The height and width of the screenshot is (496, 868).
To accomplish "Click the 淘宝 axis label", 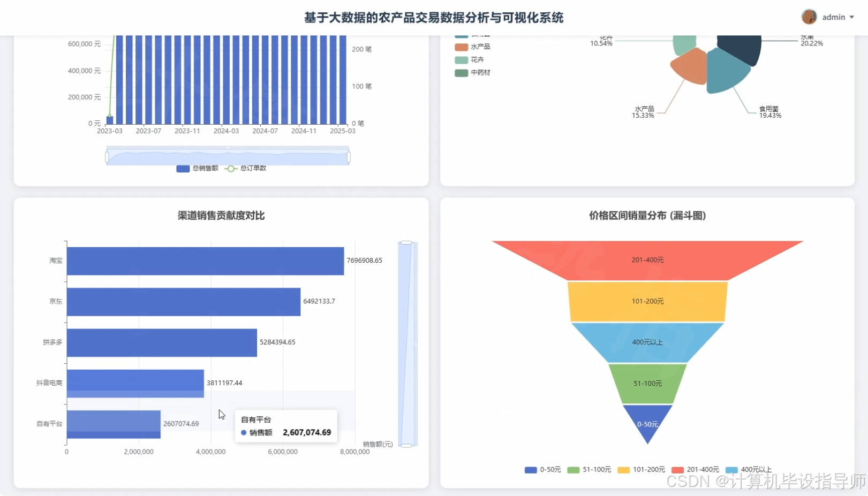I will pos(56,261).
